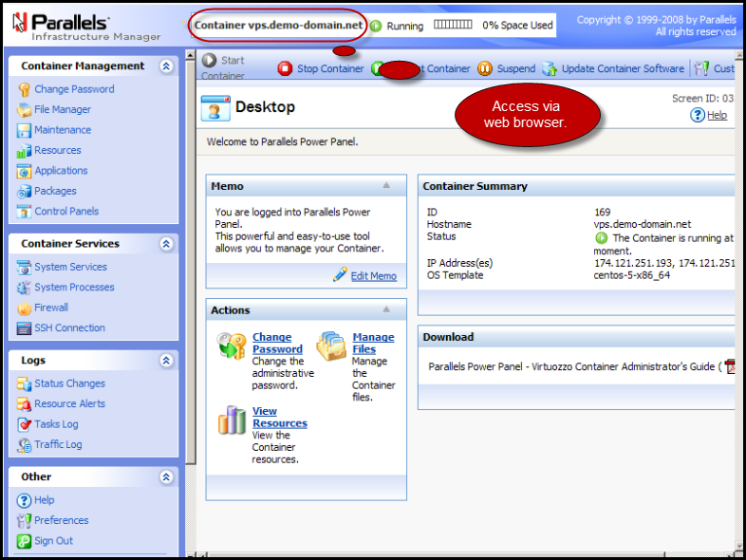Open Resources chart icon in sidebar
The image size is (746, 560).
point(24,151)
